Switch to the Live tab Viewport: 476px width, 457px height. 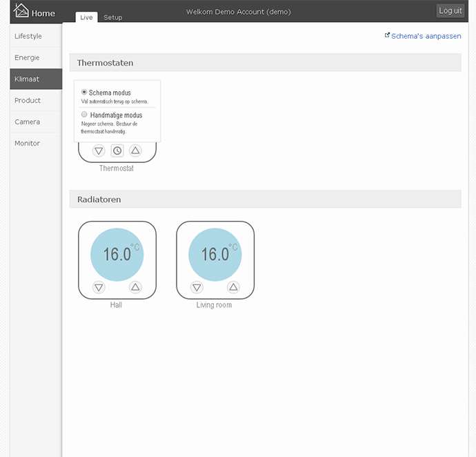click(86, 17)
